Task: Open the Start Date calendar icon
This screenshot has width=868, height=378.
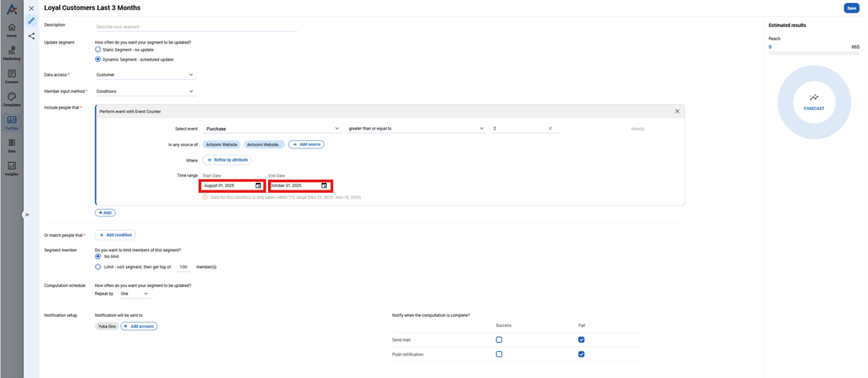Action: [x=258, y=185]
